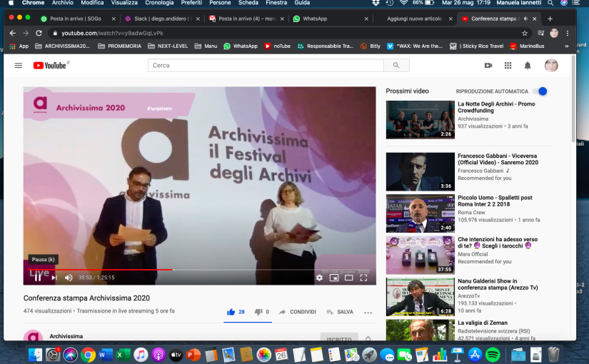Open YouTube hamburger guide menu
The height and width of the screenshot is (364, 589).
(19, 66)
